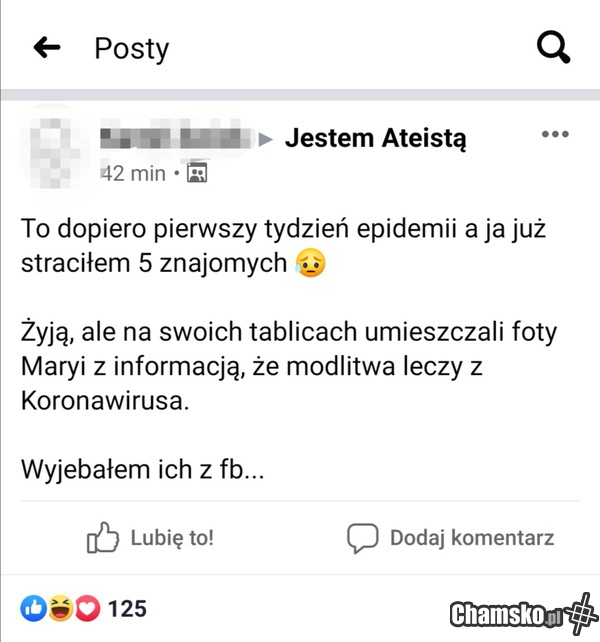Click the Chamsko.pl watermark logo
This screenshot has width=600, height=642.
(x=524, y=614)
